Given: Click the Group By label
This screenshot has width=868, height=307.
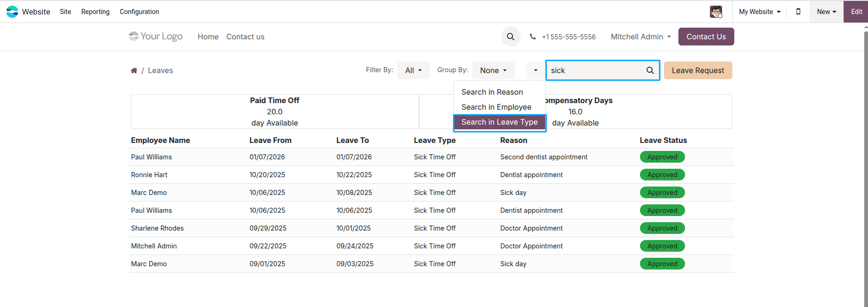Looking at the screenshot, I should 452,70.
